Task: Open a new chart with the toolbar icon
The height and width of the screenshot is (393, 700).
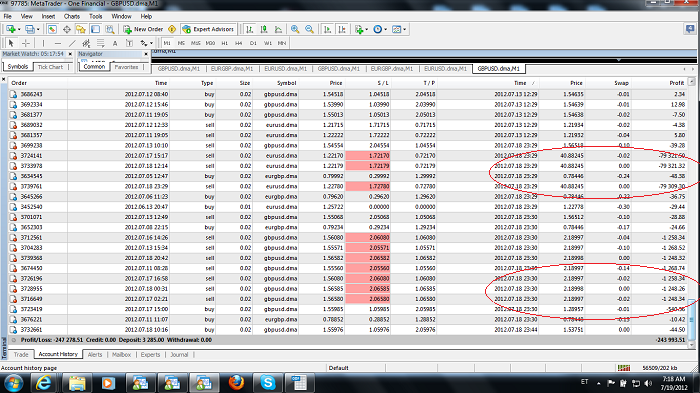Action: click(10, 29)
